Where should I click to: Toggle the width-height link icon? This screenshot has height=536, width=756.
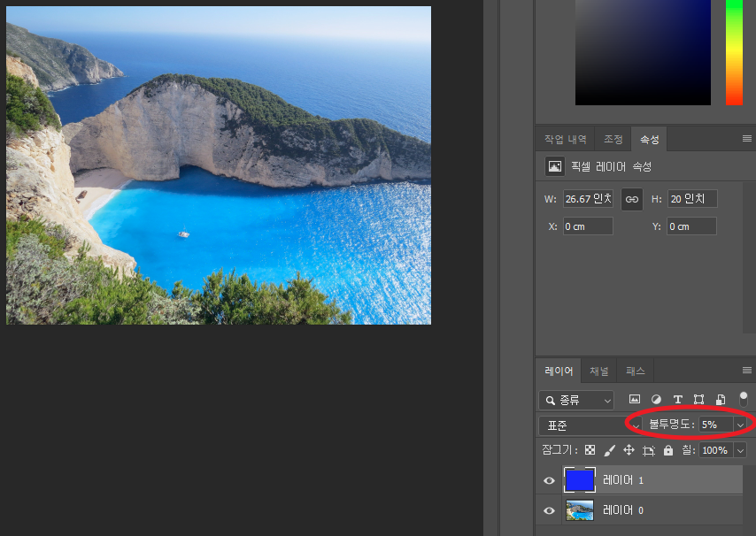pyautogui.click(x=631, y=199)
